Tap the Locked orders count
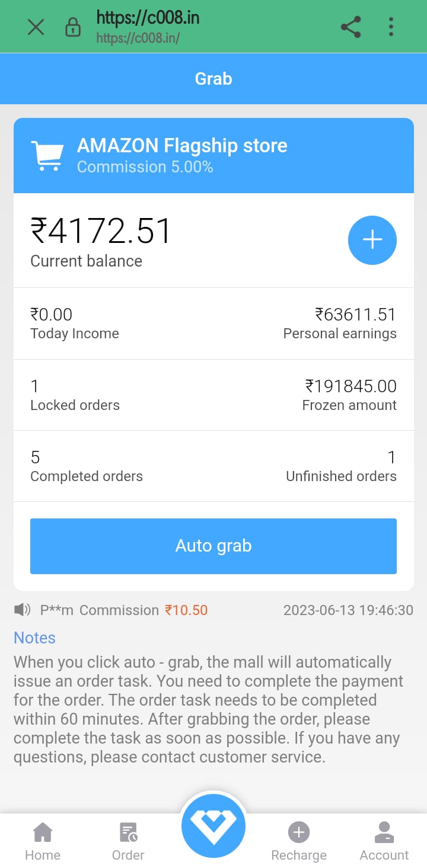The height and width of the screenshot is (868, 427). click(x=35, y=386)
